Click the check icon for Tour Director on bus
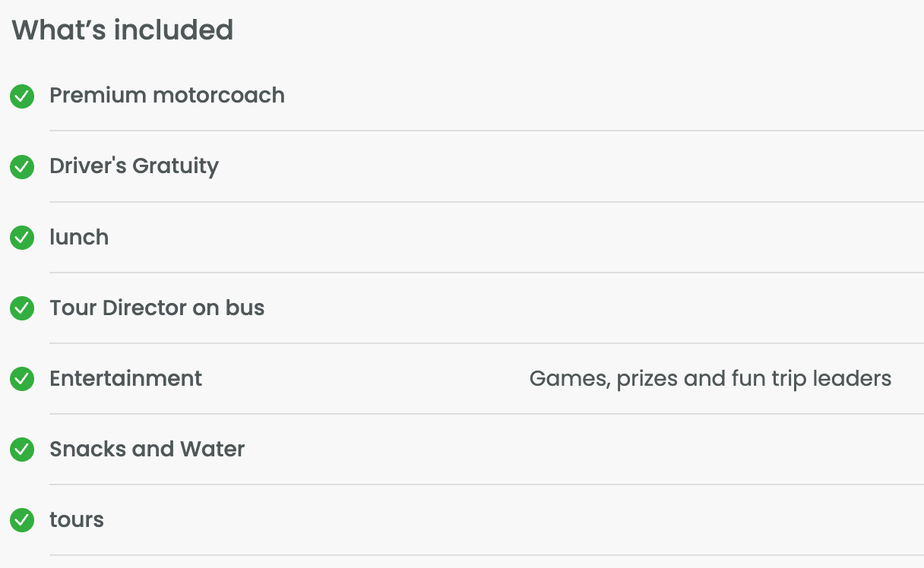This screenshot has height=568, width=924. point(22,308)
